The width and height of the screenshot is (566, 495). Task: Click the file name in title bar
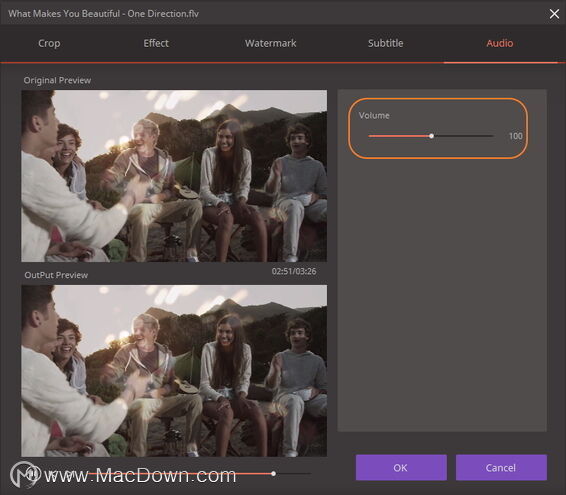(x=103, y=14)
